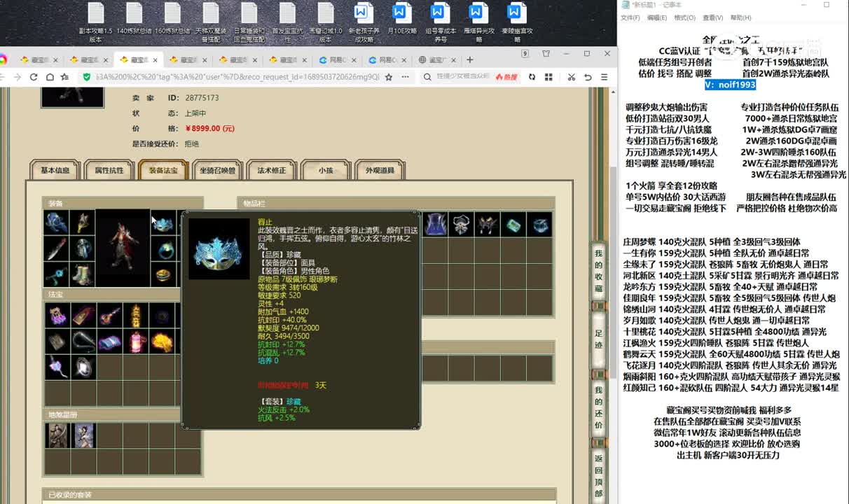Select desktop document 雁塔异光攻略
Screen dimensions: 849x504
[478, 22]
